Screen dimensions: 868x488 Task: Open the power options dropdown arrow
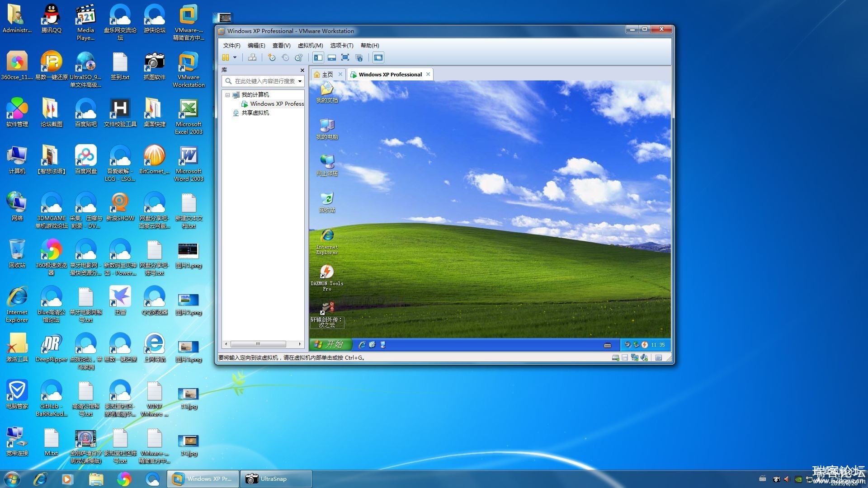click(x=235, y=57)
